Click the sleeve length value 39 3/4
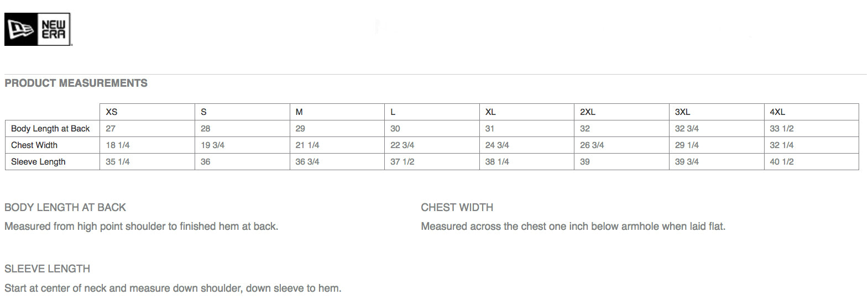Image resolution: width=868 pixels, height=305 pixels. point(687,161)
